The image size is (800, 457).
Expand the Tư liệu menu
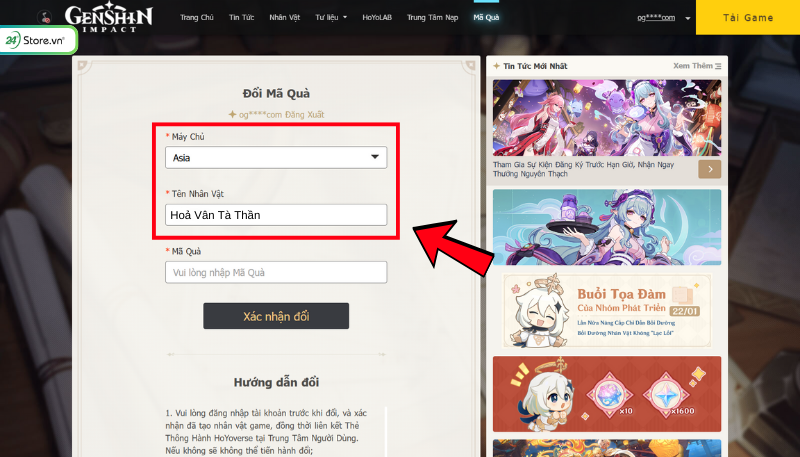[331, 17]
